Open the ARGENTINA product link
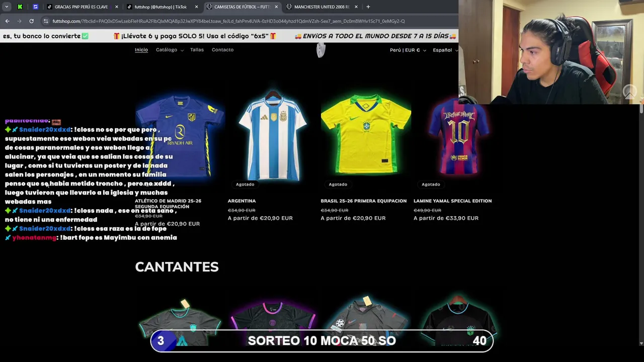 (x=242, y=201)
